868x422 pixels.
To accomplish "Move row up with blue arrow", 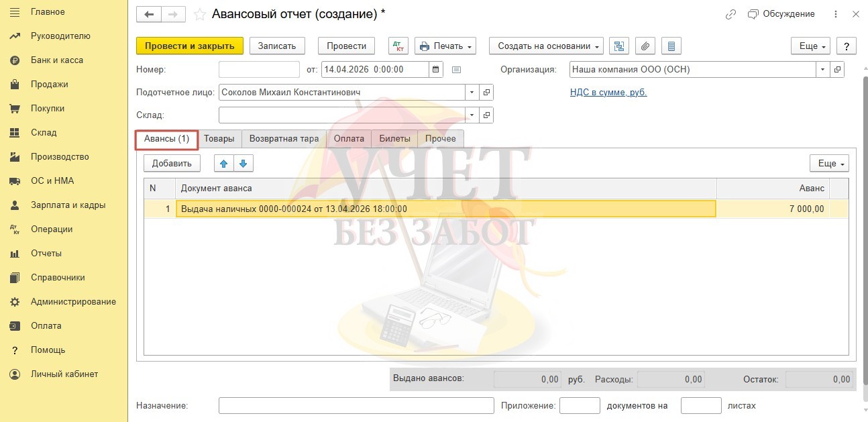I will coord(223,163).
